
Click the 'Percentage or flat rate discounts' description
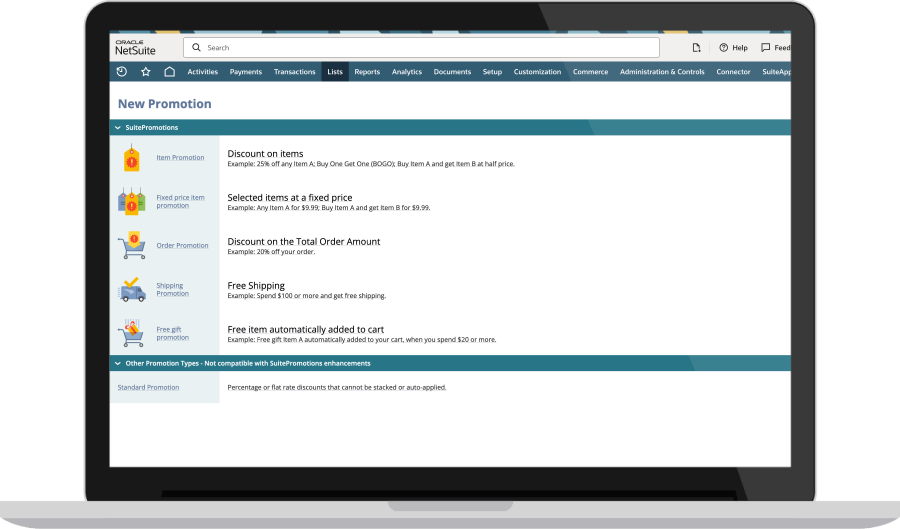pyautogui.click(x=336, y=387)
